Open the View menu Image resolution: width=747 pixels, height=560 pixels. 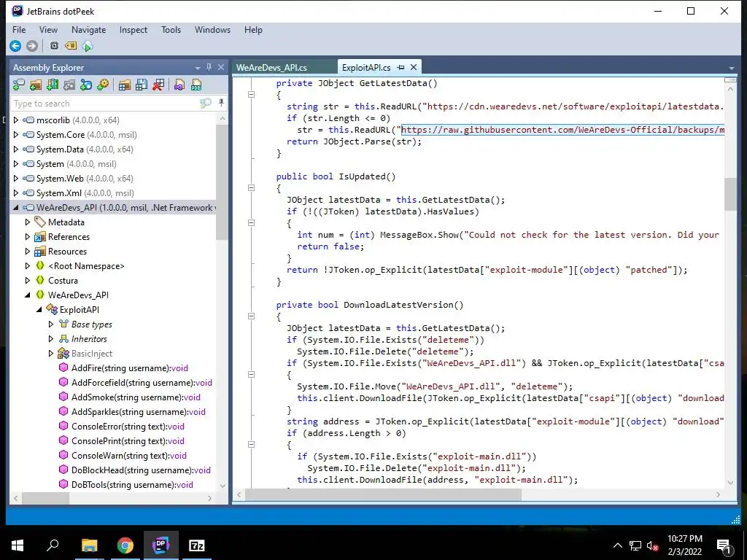[x=48, y=29]
